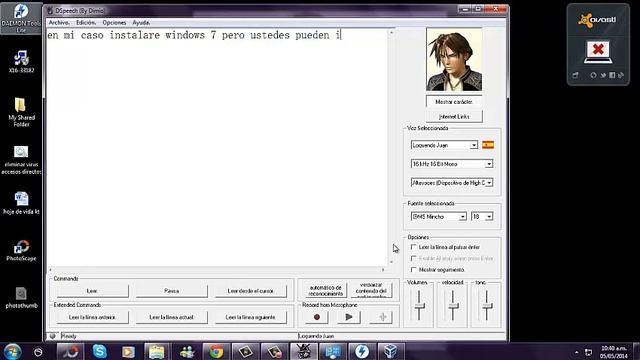Select eliminar virus accesos directos desktop icon

click(21, 160)
